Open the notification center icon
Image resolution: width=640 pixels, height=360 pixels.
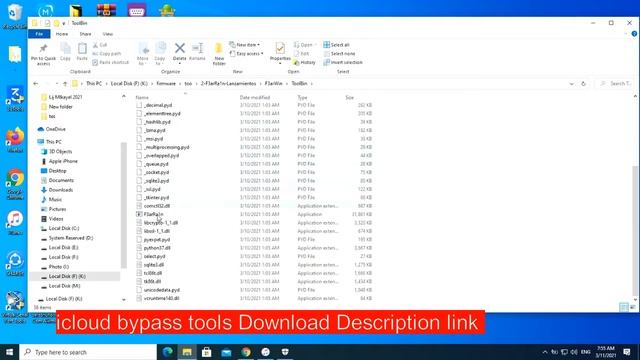[627, 352]
